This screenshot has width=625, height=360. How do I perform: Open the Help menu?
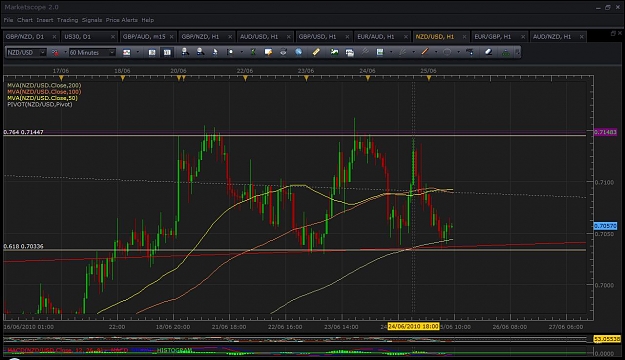[x=147, y=20]
